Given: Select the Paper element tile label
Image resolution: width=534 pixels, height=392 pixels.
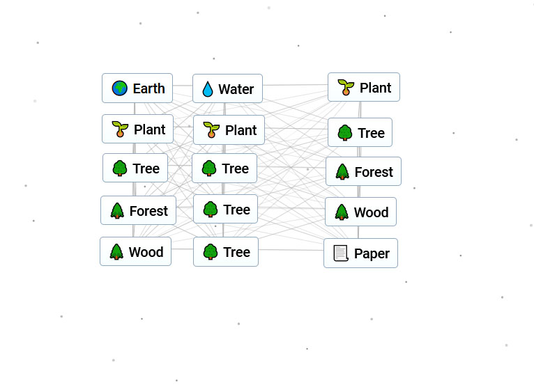Looking at the screenshot, I should (x=372, y=253).
